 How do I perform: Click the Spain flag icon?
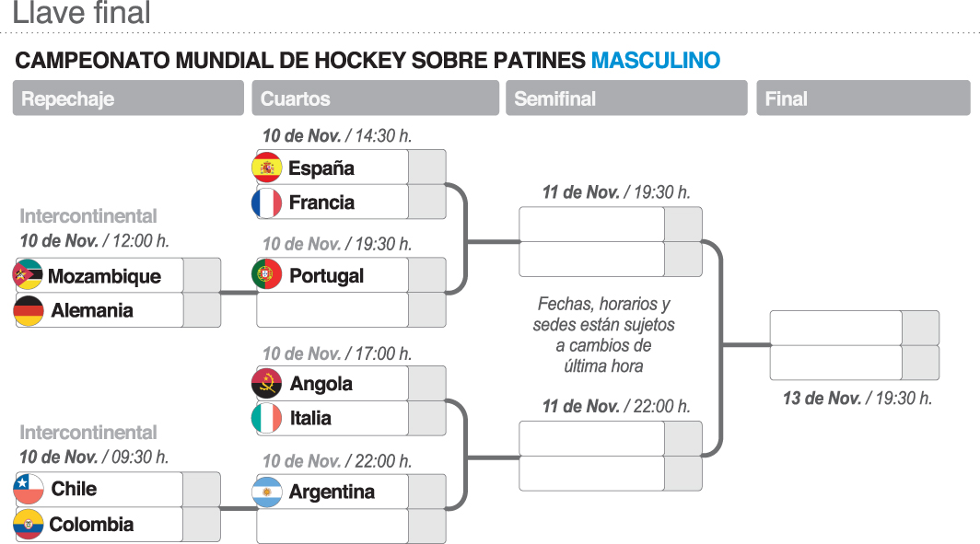pos(267,168)
